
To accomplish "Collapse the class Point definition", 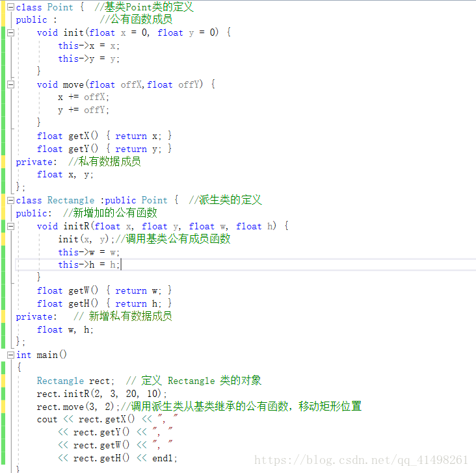I will 10,6.
